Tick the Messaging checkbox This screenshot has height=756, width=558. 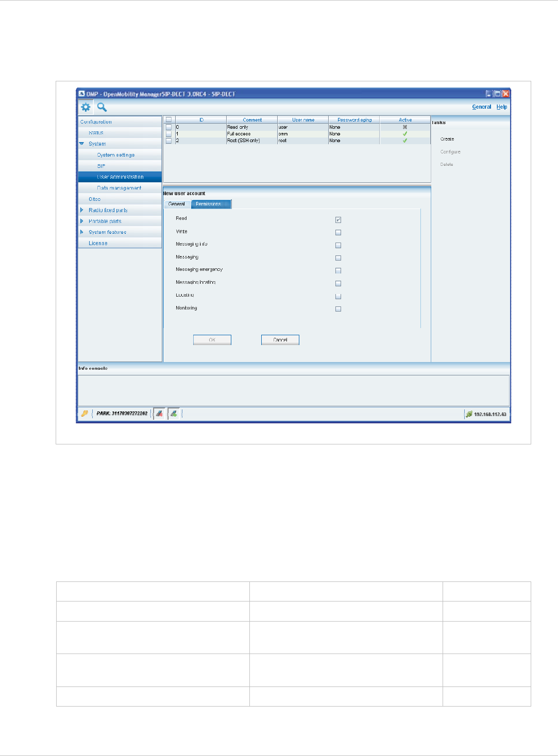coord(338,258)
